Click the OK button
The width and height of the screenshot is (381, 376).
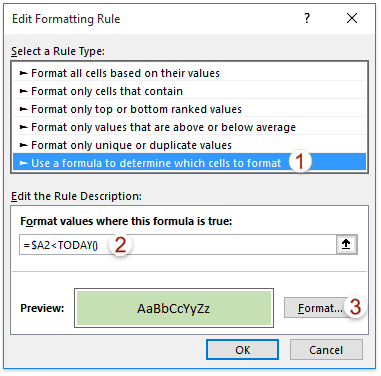pyautogui.click(x=242, y=350)
